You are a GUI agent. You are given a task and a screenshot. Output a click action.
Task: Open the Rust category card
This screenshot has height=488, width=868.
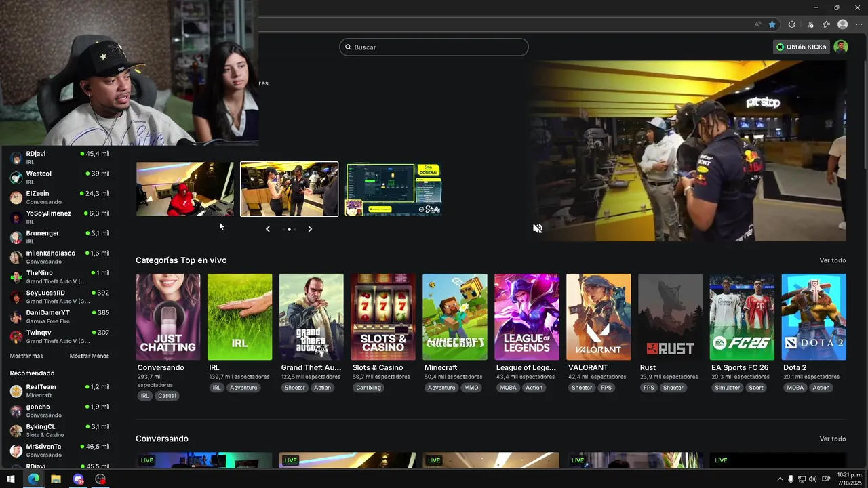670,317
